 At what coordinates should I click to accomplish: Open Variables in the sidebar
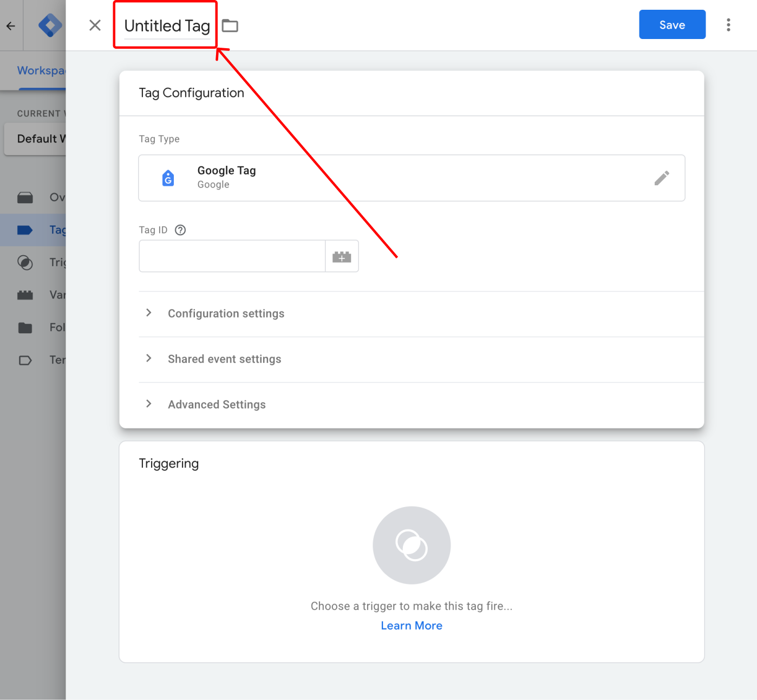tap(33, 295)
